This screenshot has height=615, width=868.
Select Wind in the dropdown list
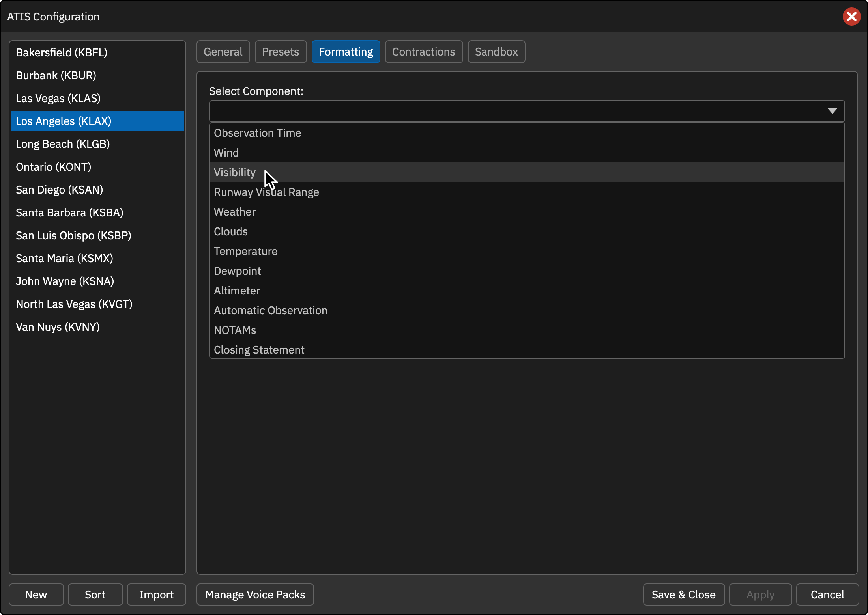click(x=527, y=153)
